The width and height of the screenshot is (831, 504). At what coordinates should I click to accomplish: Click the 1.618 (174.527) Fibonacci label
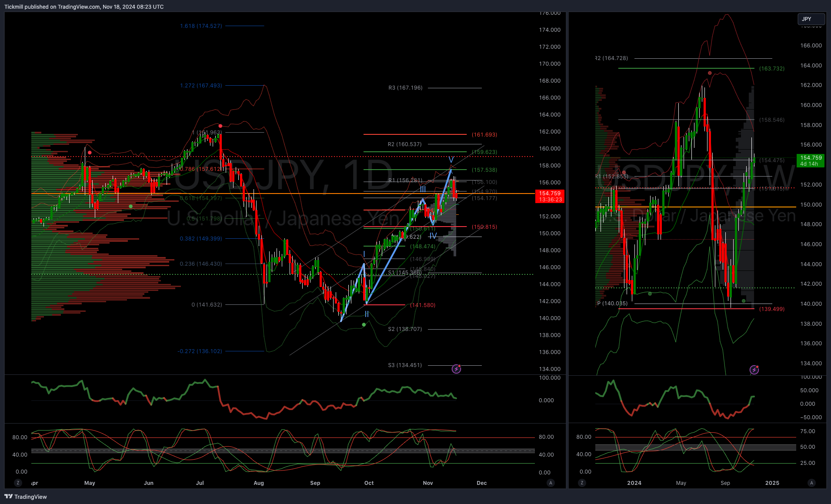(x=201, y=26)
